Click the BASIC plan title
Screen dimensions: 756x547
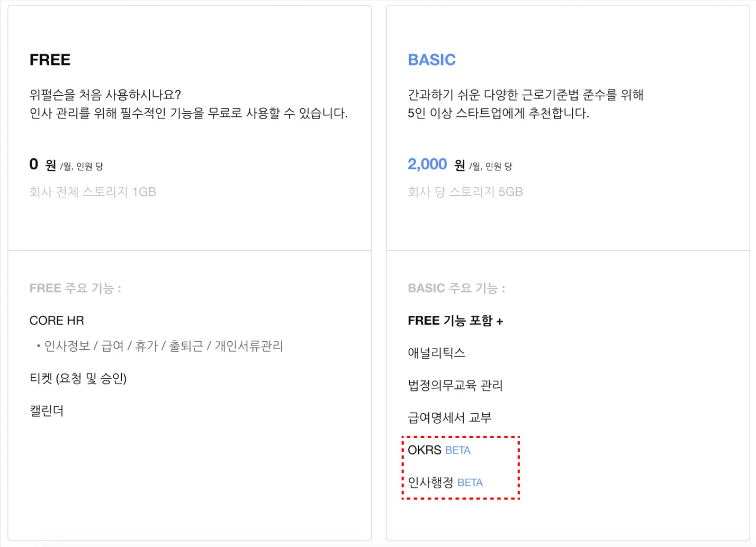[431, 60]
